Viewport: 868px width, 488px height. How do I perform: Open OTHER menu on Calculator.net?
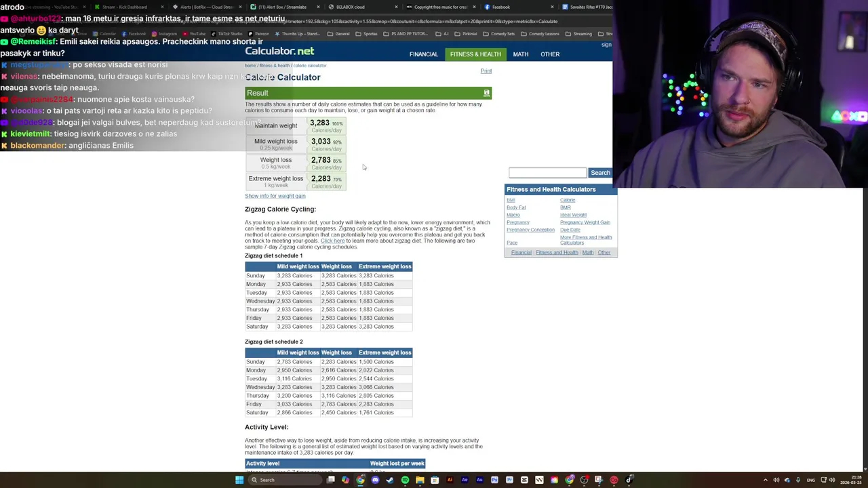coord(550,54)
